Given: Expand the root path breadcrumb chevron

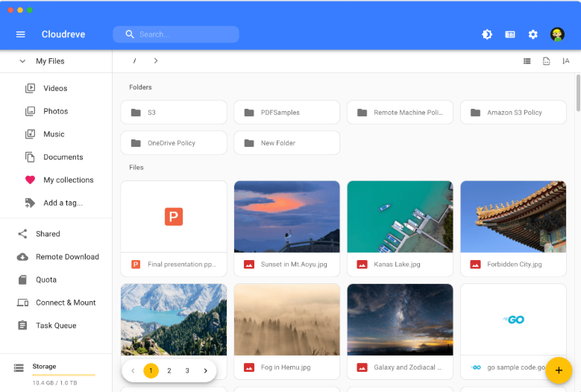Looking at the screenshot, I should (x=156, y=60).
